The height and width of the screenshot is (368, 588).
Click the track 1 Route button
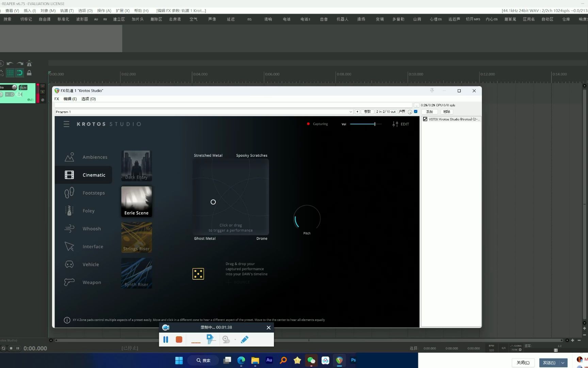coord(23,87)
